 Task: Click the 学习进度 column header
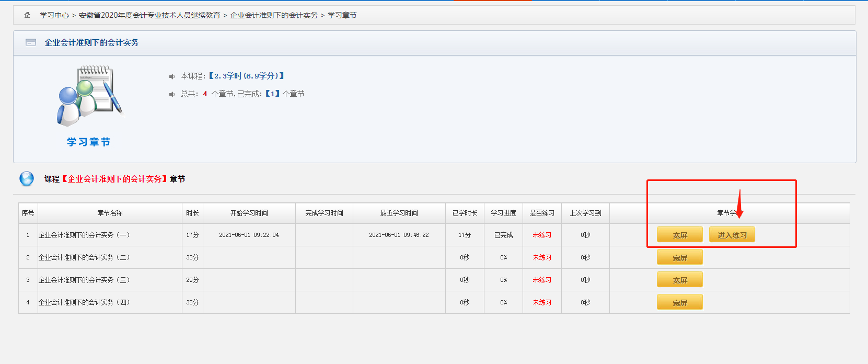[x=503, y=213]
